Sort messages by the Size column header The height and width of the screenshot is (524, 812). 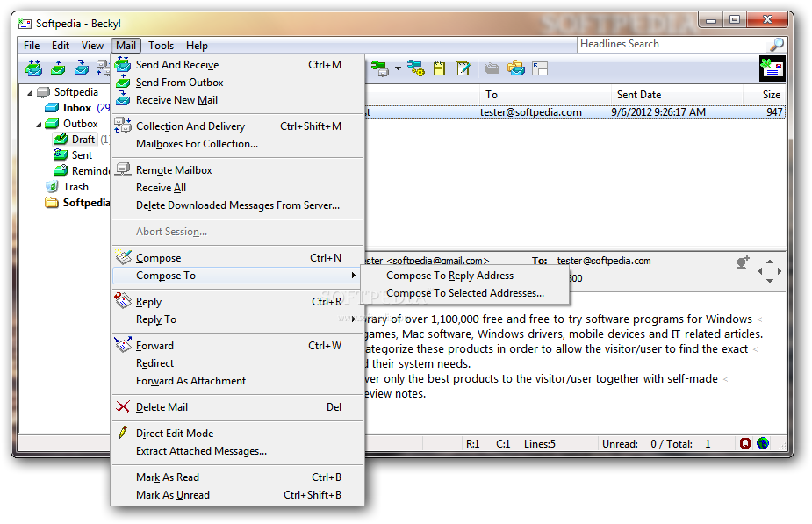click(765, 95)
